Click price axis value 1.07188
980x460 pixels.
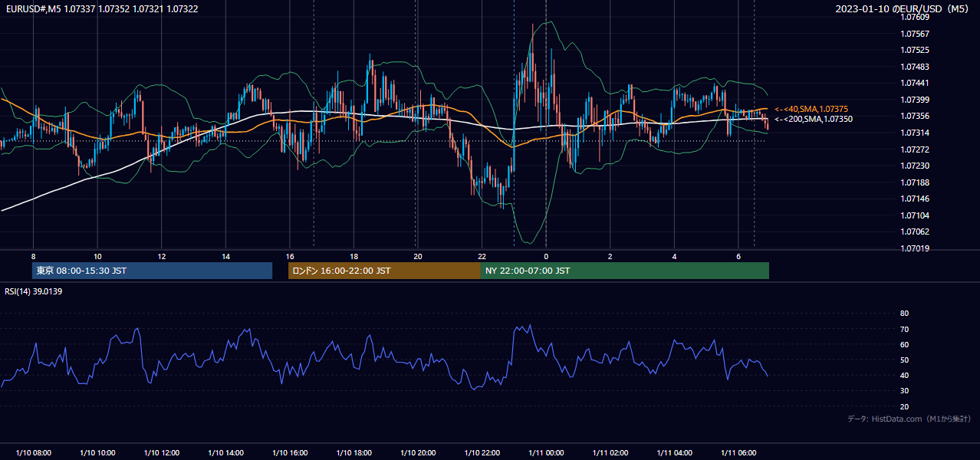[x=915, y=182]
